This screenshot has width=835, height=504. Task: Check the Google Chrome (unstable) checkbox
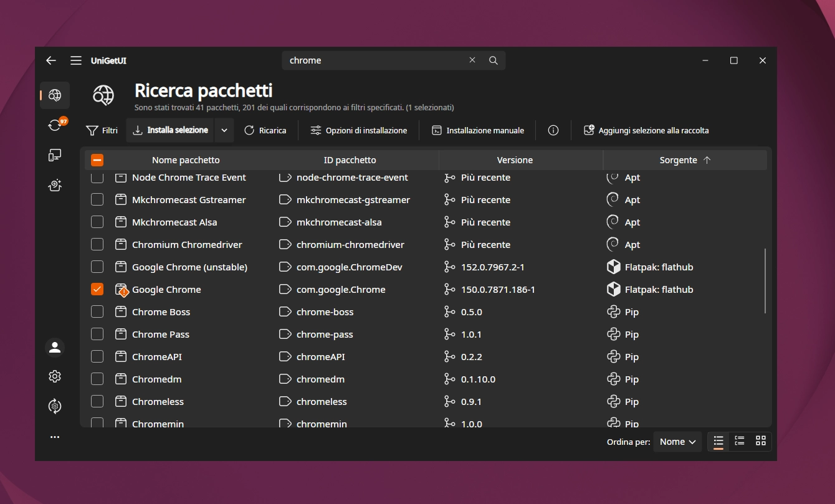[x=97, y=267]
